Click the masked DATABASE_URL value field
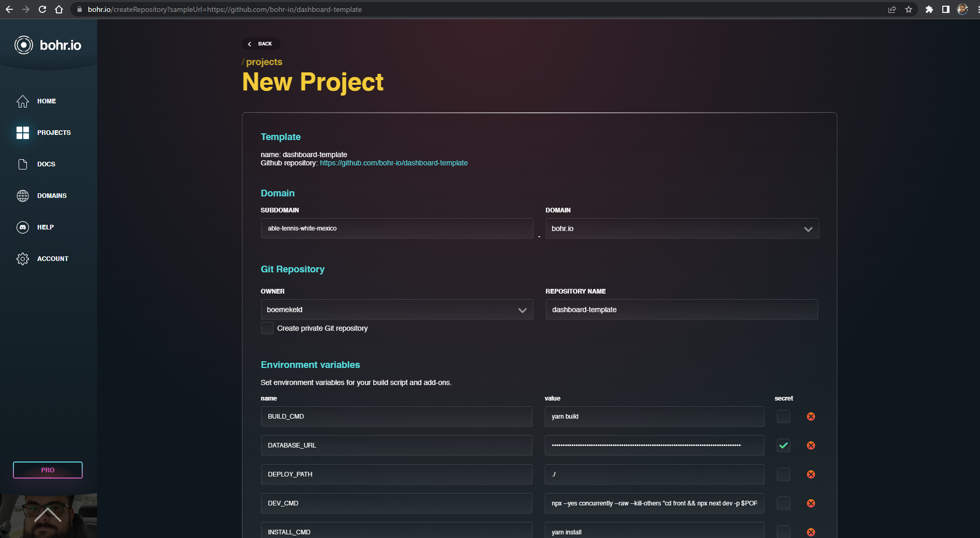Screen dimensions: 980x538 (x=654, y=445)
